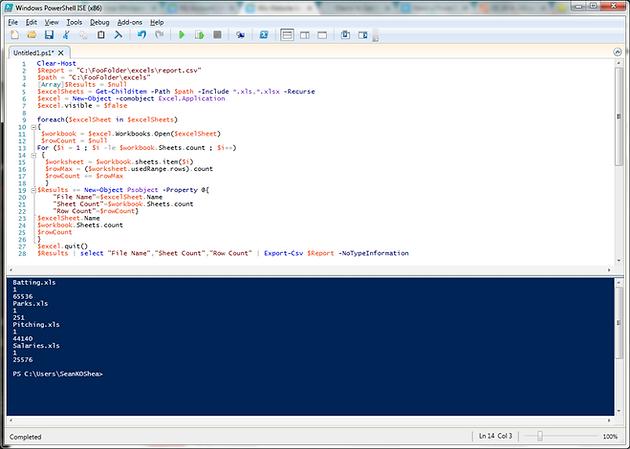The width and height of the screenshot is (630, 449).
Task: Run the script with green play button
Action: pos(182,35)
